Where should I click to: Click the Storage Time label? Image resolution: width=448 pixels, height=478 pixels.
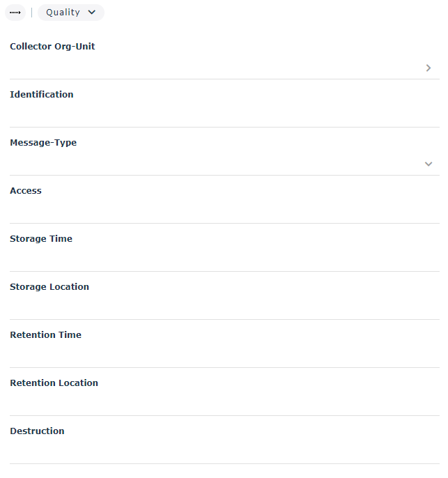click(x=41, y=239)
